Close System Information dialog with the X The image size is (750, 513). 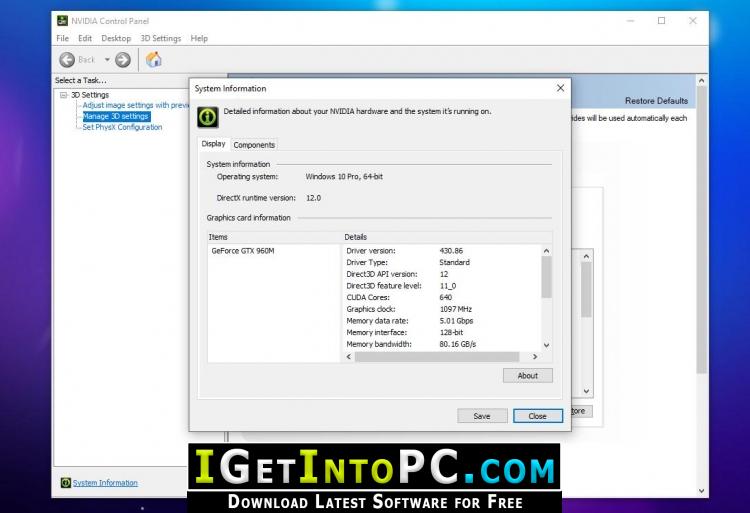coord(559,88)
